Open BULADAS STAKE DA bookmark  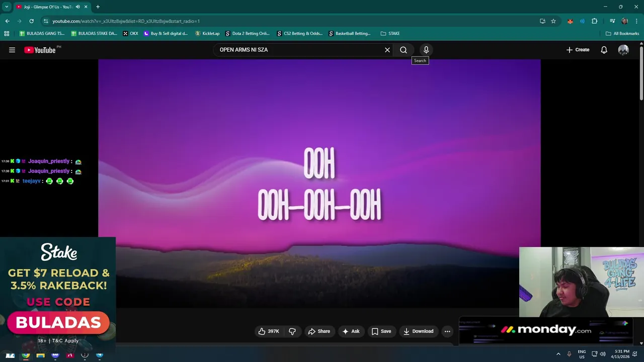coord(94,34)
